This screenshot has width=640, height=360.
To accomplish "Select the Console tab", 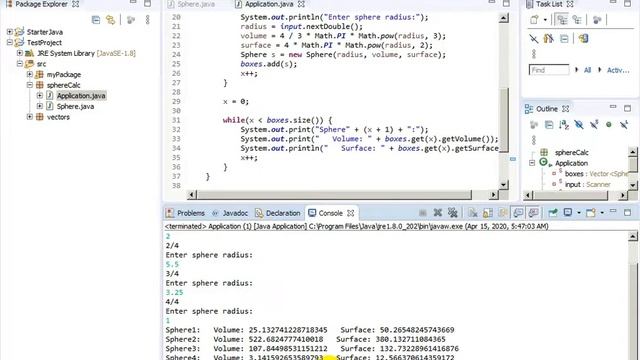I will pyautogui.click(x=331, y=213).
